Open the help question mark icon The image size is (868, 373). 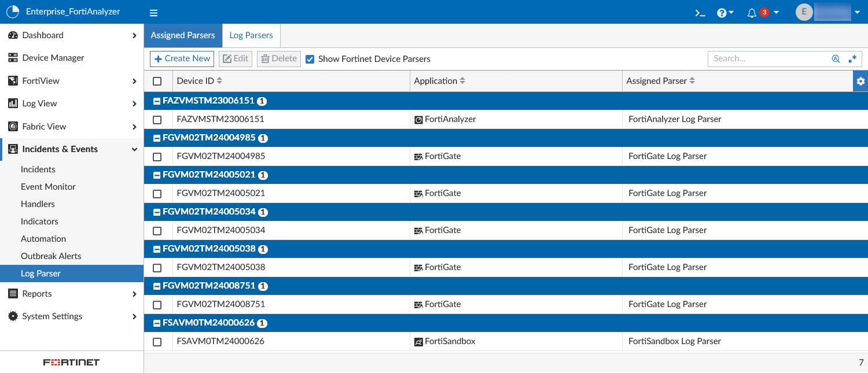[722, 13]
